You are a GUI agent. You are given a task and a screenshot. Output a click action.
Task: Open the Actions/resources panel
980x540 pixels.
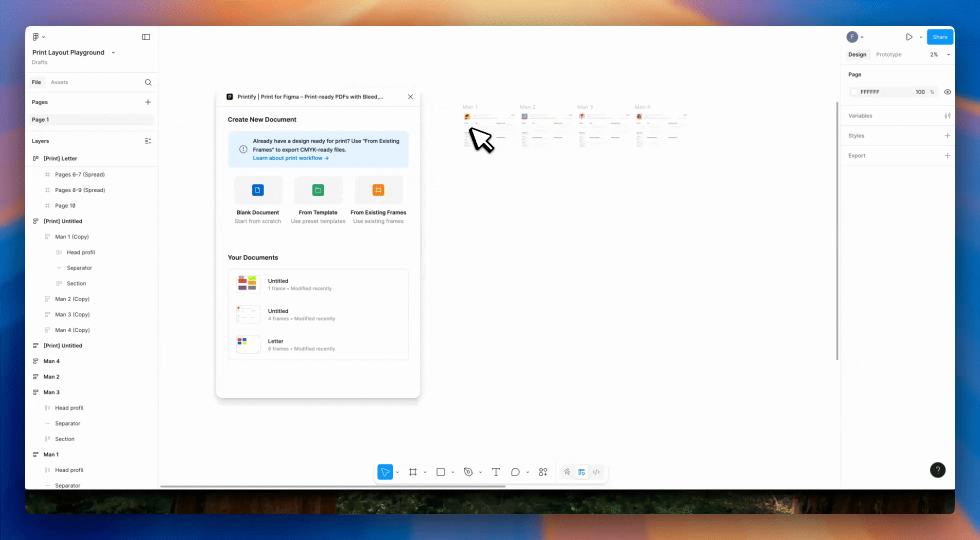(543, 471)
